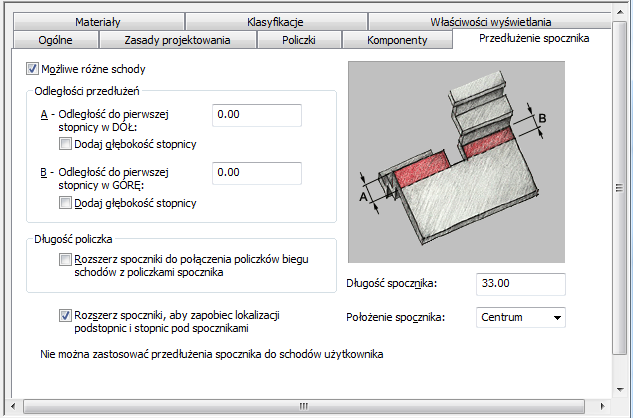Enable Dodaj głębokość stopnicy under distance B

coord(65,202)
